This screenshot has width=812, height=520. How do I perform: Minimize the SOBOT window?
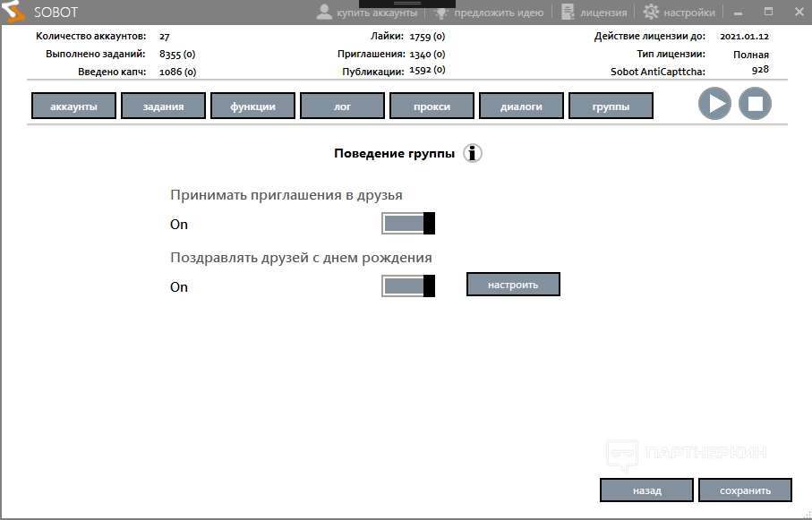(738, 13)
